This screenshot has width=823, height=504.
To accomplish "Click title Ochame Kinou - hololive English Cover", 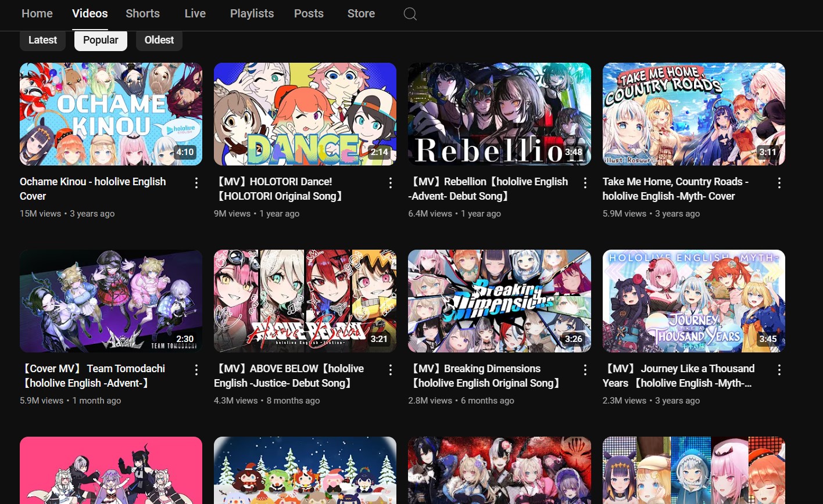I will tap(93, 189).
